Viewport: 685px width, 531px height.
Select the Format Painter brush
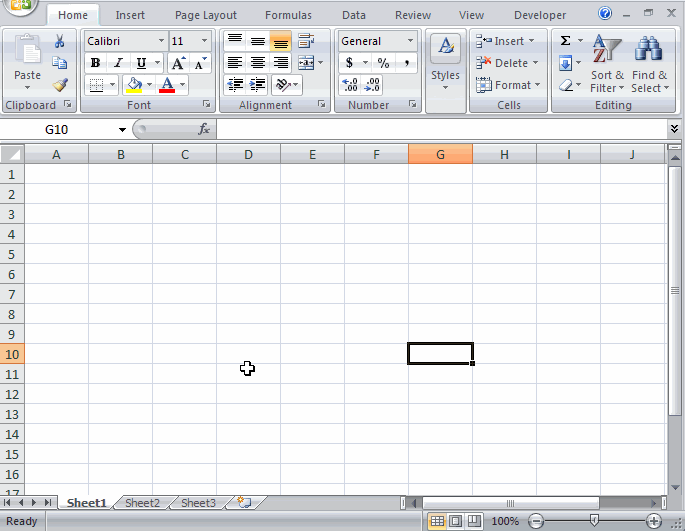[x=60, y=85]
